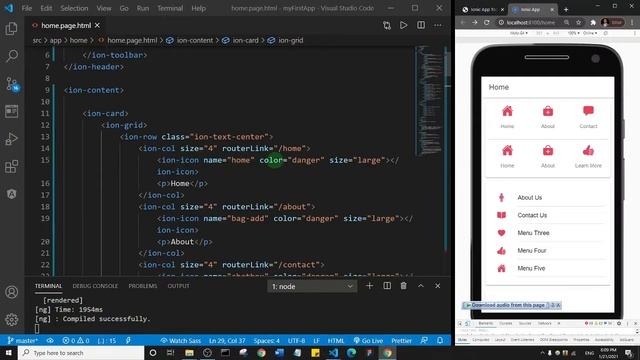Open the Angular extension icon in the activity bar
640x360 pixels.
coord(11,194)
